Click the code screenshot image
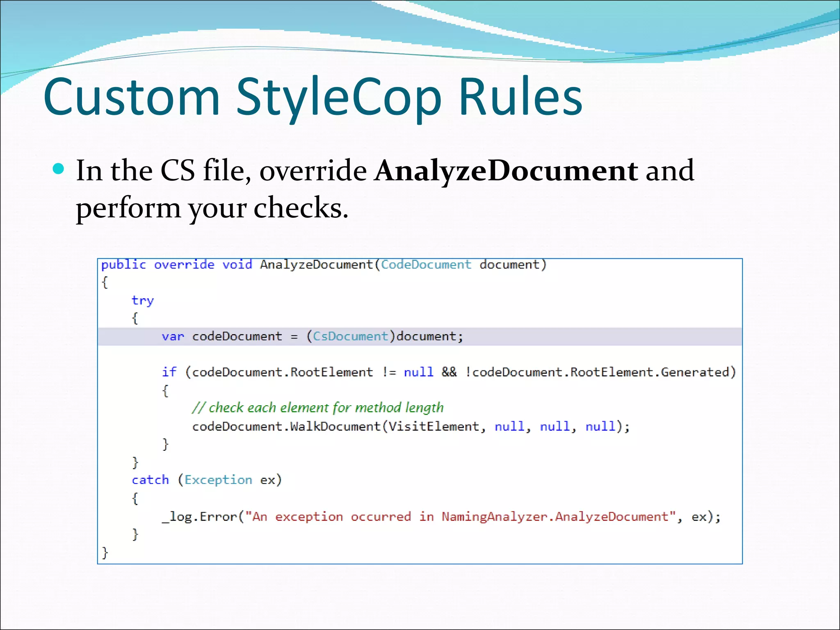Image resolution: width=840 pixels, height=630 pixels. coord(420,411)
